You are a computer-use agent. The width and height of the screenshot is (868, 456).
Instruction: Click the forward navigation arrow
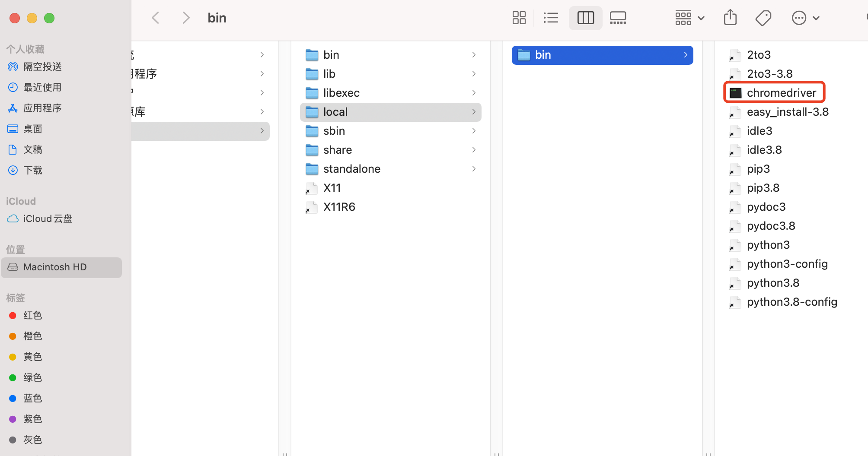[186, 17]
